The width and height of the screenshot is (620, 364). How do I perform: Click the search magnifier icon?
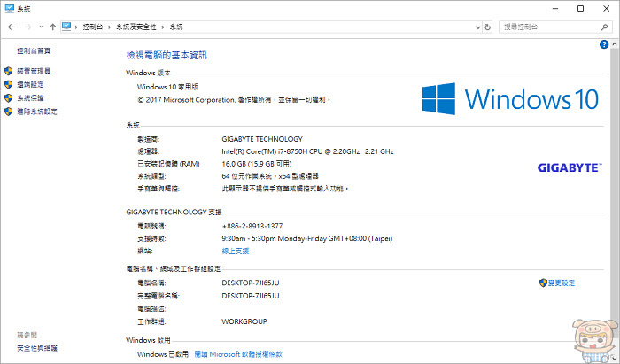point(604,27)
